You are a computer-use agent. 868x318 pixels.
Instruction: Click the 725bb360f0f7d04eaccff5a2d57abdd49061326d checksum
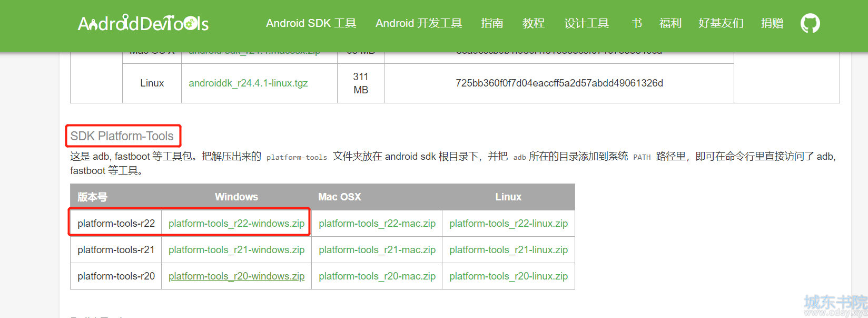559,83
